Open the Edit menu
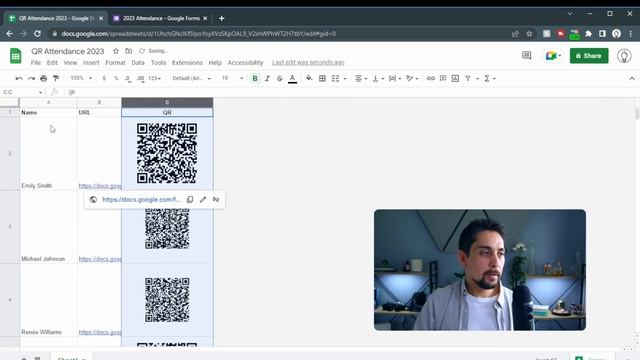Image resolution: width=640 pixels, height=360 pixels. pos(52,63)
